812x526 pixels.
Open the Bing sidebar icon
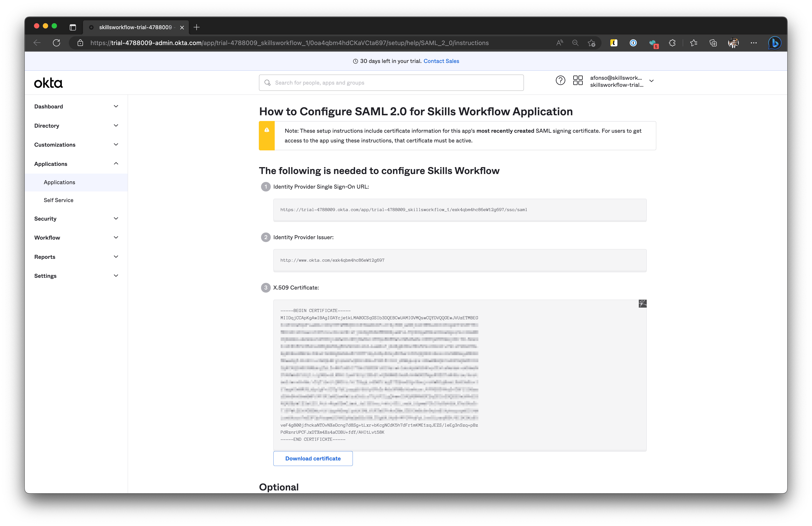click(775, 43)
